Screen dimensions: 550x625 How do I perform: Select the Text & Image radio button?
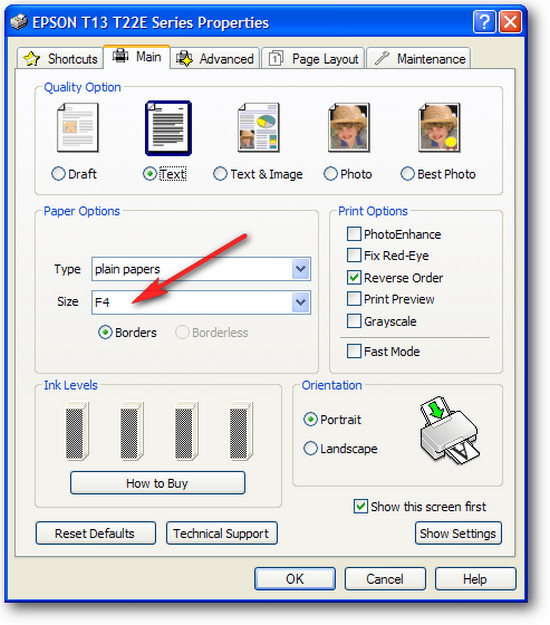pos(220,174)
